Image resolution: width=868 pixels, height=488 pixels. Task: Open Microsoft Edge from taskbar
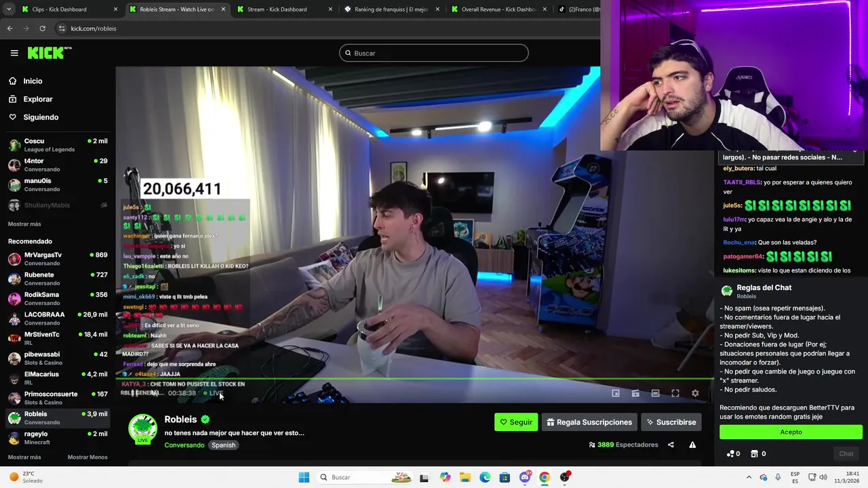(485, 477)
